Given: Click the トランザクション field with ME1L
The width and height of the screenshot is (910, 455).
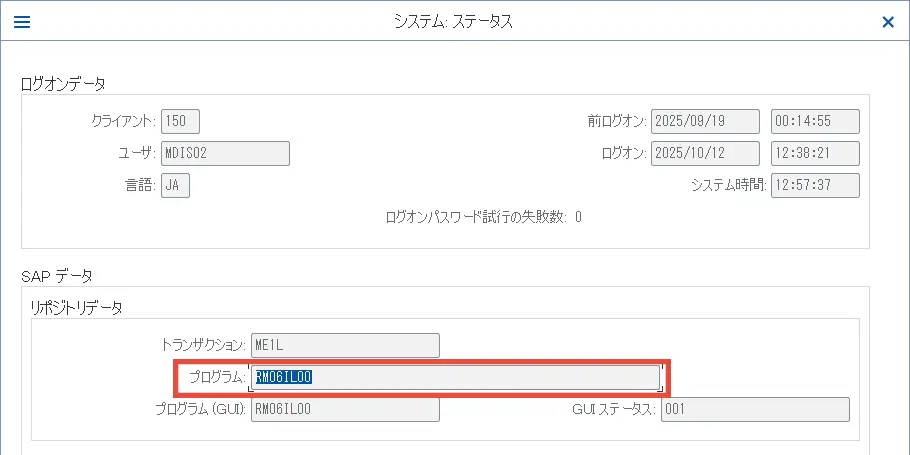Looking at the screenshot, I should point(345,345).
